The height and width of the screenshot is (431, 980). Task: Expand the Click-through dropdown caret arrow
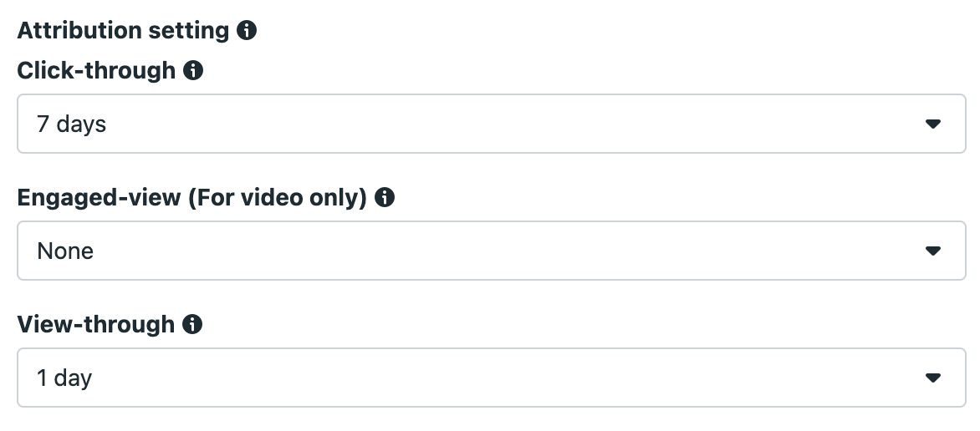click(933, 124)
